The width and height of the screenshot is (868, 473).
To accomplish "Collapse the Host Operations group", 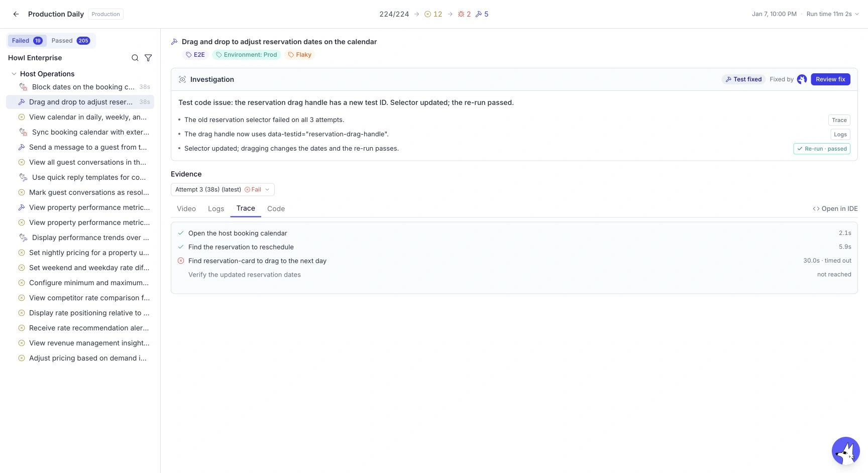I will point(14,74).
